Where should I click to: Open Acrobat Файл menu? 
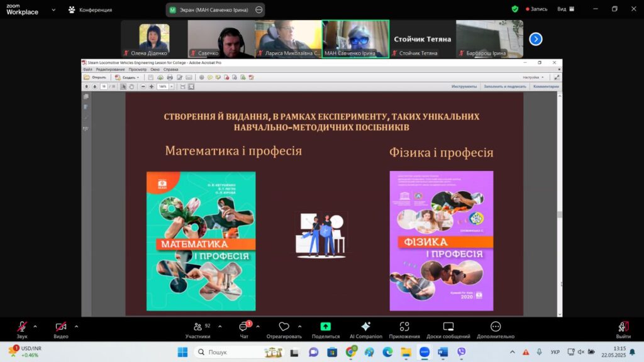(x=88, y=70)
